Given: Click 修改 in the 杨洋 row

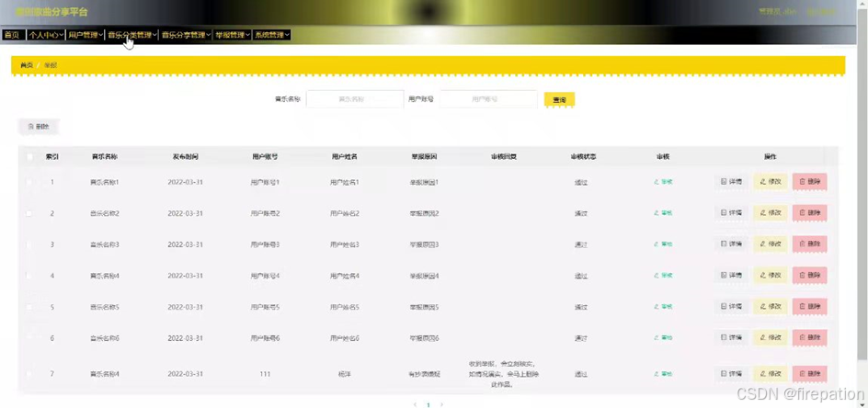Looking at the screenshot, I should point(771,374).
